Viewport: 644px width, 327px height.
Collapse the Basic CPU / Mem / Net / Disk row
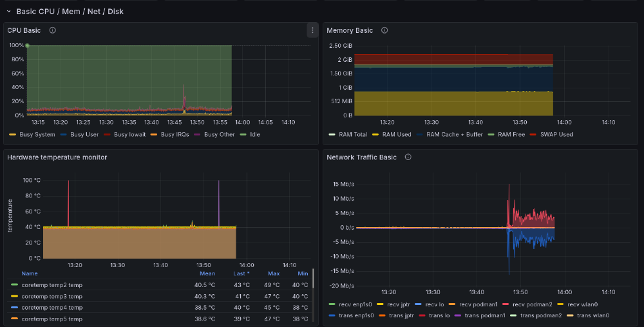pos(9,12)
